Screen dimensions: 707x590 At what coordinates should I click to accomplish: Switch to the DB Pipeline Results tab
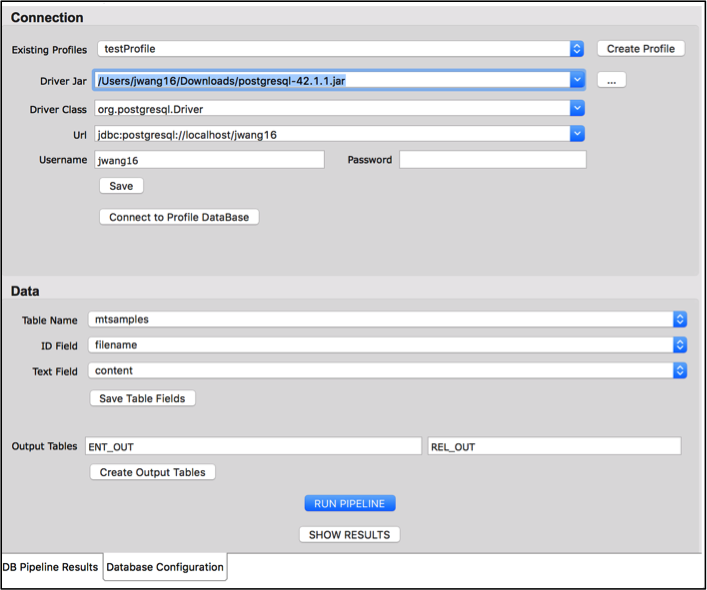tap(51, 567)
